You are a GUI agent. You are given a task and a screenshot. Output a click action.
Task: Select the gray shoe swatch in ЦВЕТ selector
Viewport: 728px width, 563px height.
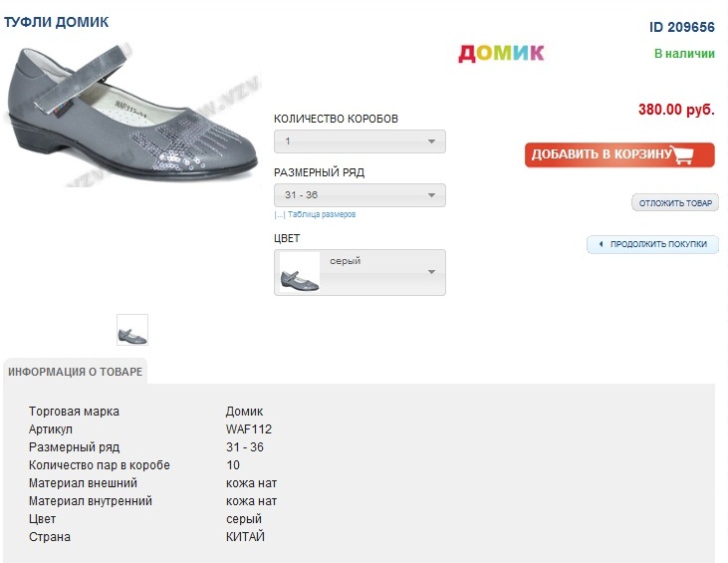point(300,273)
